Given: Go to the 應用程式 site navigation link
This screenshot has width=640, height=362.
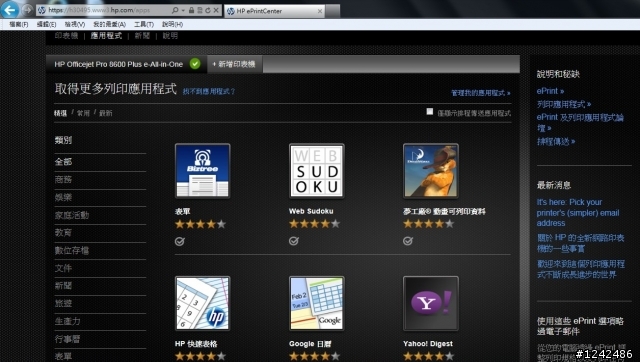Looking at the screenshot, I should click(x=106, y=36).
